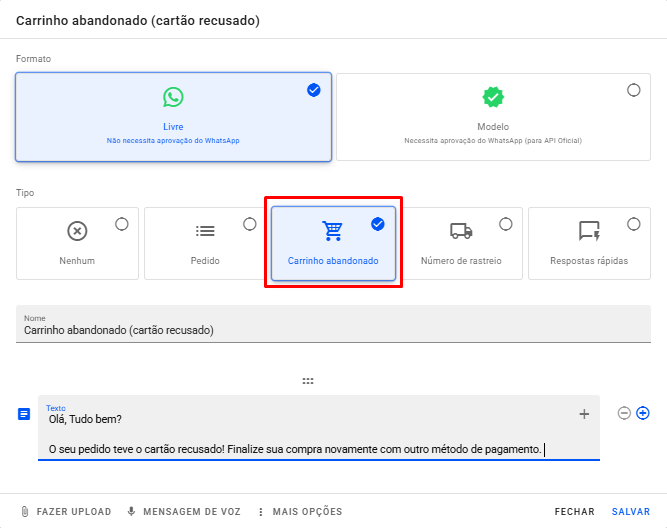Click the WhatsApp icon in Livre format
The height and width of the screenshot is (528, 667).
coord(174,97)
